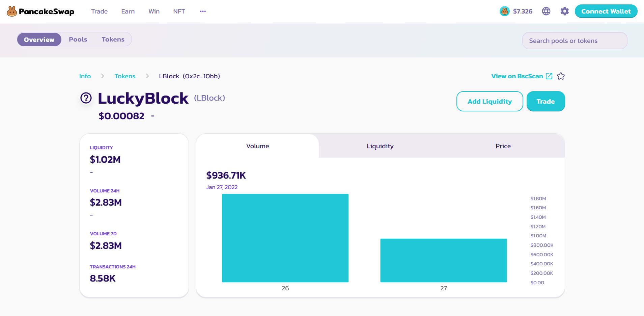Open the Earn menu
The width and height of the screenshot is (644, 316).
point(128,11)
